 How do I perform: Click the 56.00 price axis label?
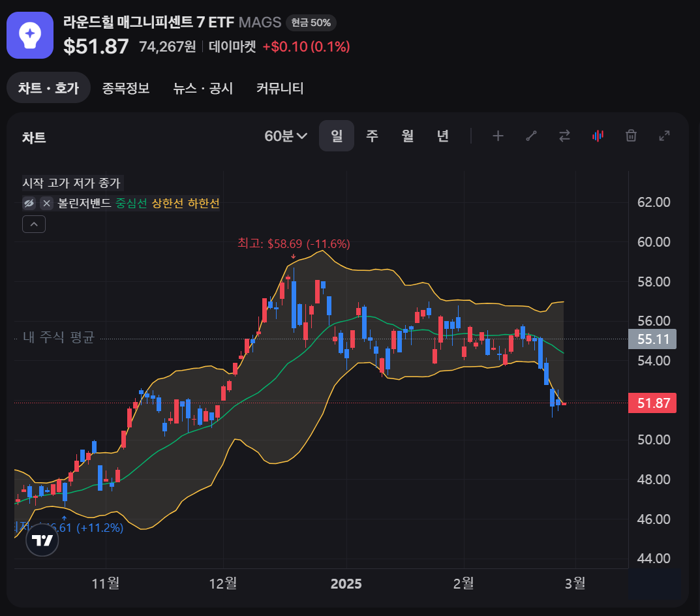click(654, 321)
